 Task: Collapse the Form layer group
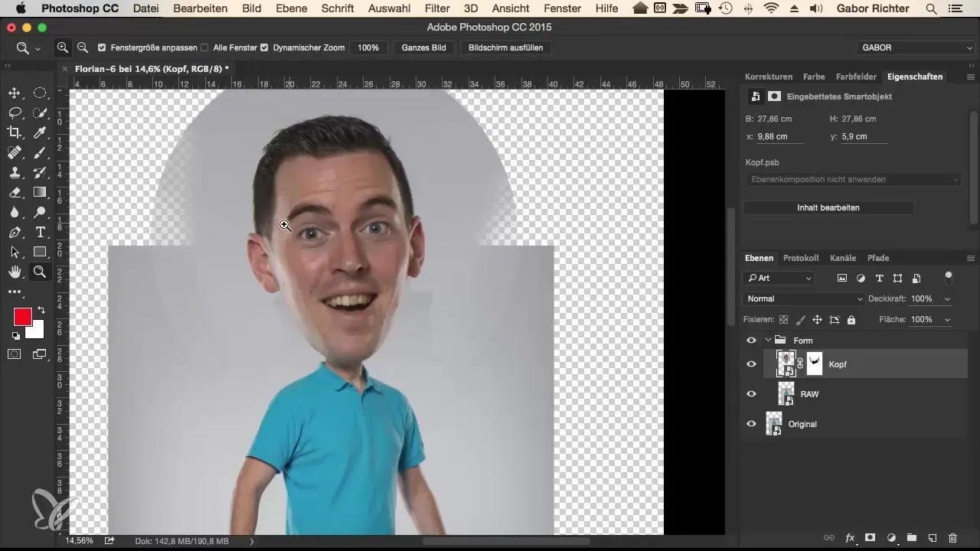pyautogui.click(x=768, y=341)
